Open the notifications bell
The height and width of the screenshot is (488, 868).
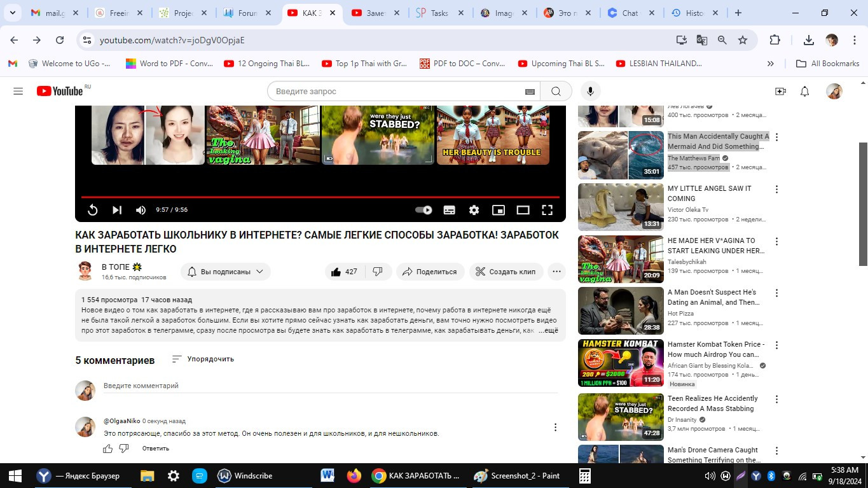(804, 92)
